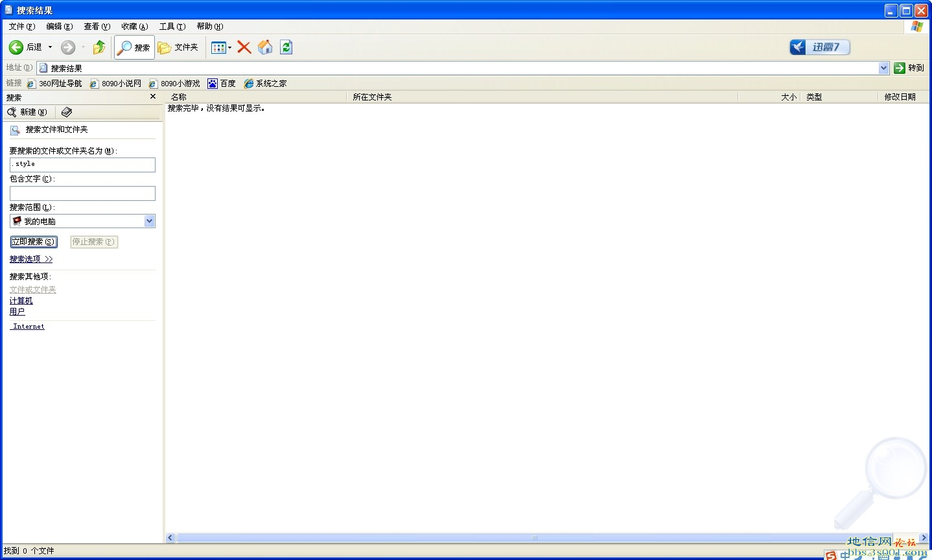Open the 系统之家 link
The width and height of the screenshot is (932, 560).
265,84
